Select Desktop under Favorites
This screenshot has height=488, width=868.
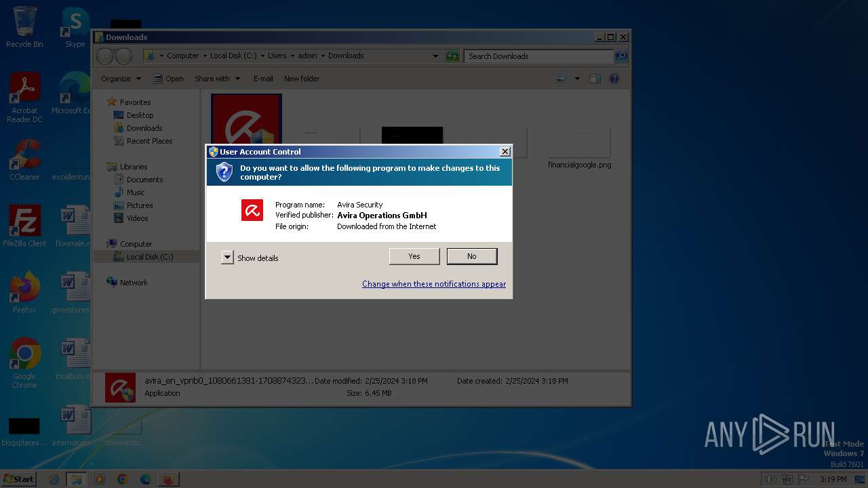[140, 115]
